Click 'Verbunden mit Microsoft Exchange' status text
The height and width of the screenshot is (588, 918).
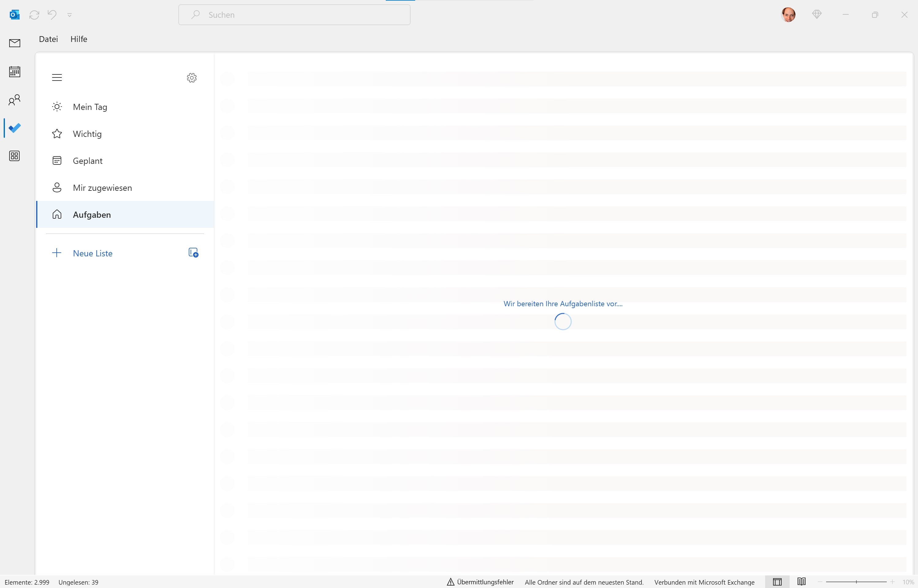coord(704,582)
